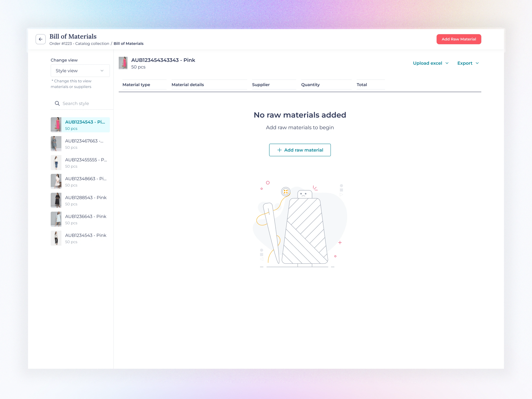Expand the Upload excel menu
The height and width of the screenshot is (399, 532).
pyautogui.click(x=431, y=63)
